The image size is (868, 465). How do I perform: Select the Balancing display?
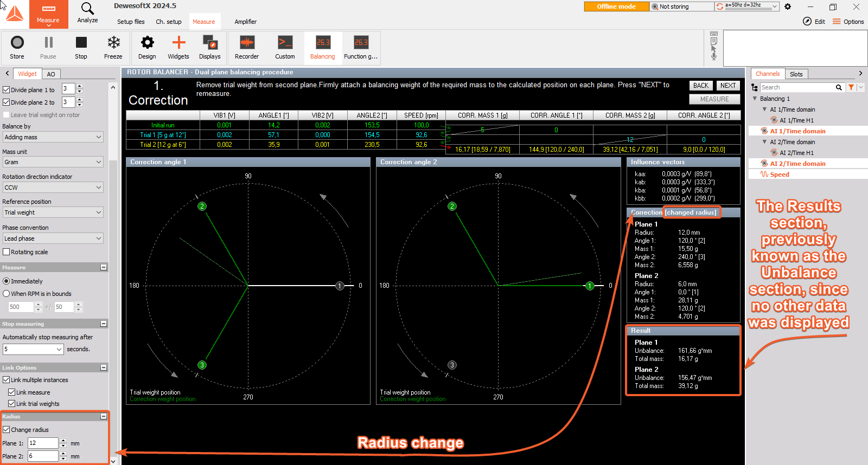[323, 48]
